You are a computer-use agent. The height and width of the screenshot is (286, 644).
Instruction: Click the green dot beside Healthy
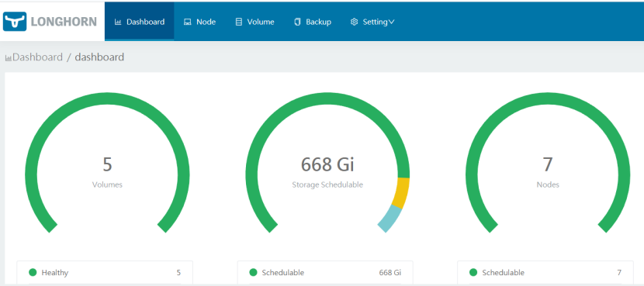point(33,272)
